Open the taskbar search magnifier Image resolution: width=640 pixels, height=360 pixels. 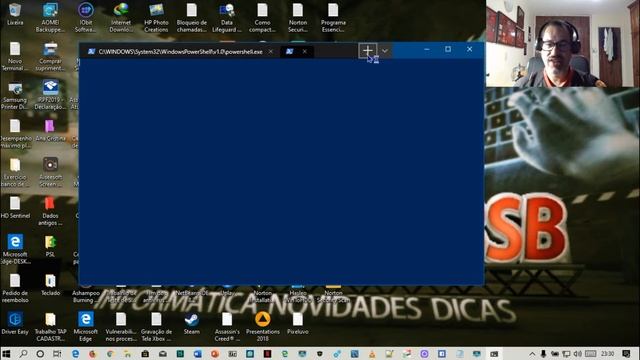(x=23, y=353)
